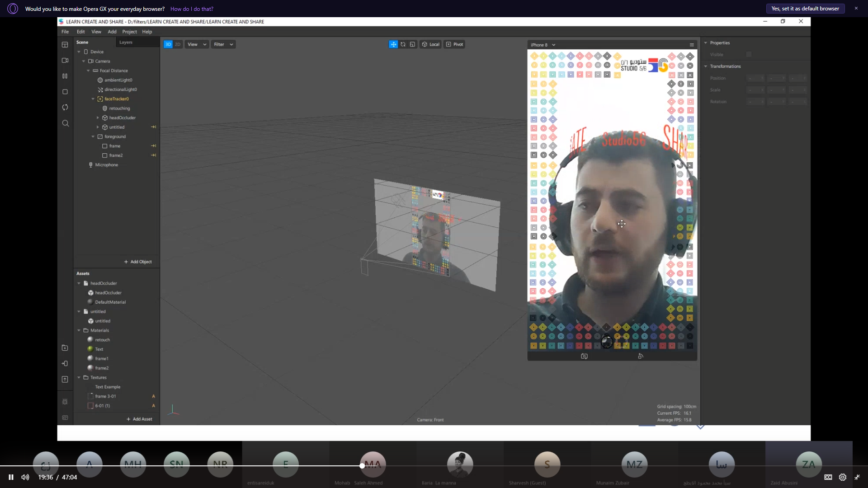Screen dimensions: 868x488
Task: Click the send to device icon
Action: coord(65,363)
